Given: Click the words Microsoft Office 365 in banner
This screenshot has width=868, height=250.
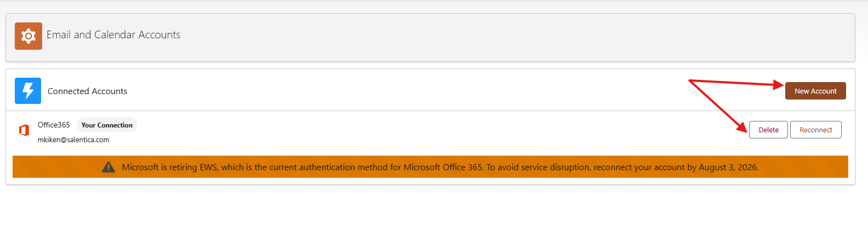Looking at the screenshot, I should tap(443, 167).
